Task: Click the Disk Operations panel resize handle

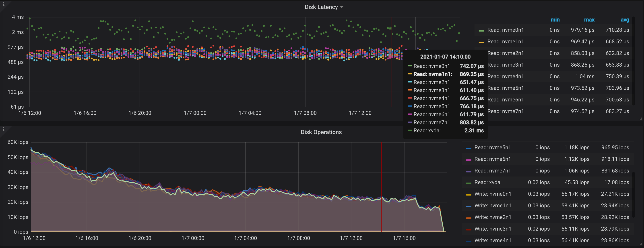Action: tap(641, 244)
